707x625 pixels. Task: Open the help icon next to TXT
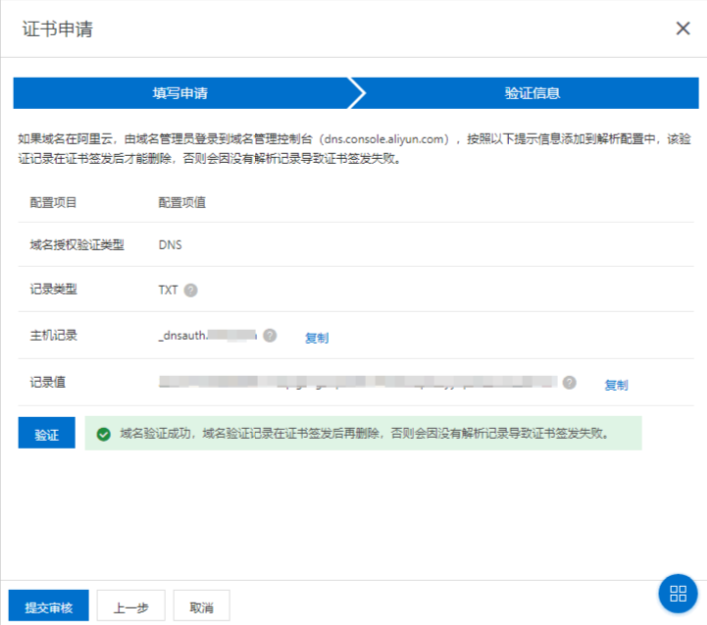[x=191, y=290]
